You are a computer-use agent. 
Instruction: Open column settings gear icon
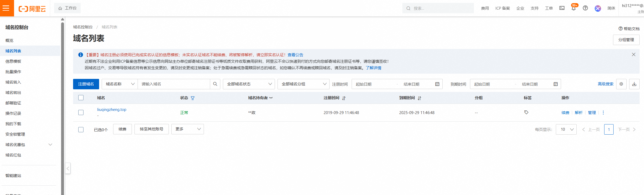pyautogui.click(x=621, y=84)
